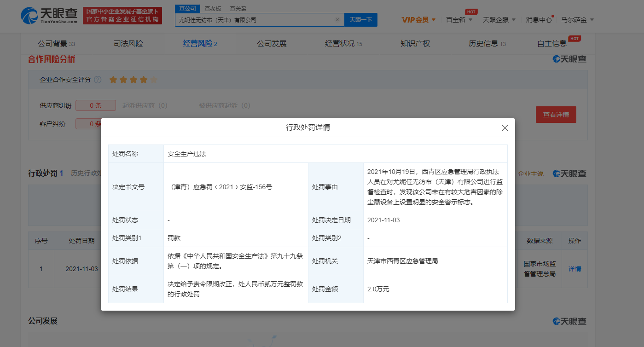Click the 合作风险分析 section heading
The image size is (644, 347).
pos(52,59)
